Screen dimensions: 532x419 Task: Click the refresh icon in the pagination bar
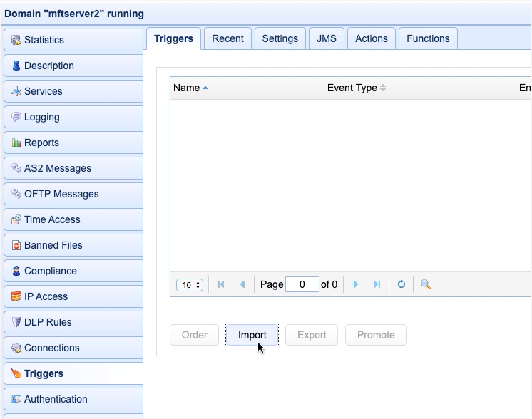401,284
